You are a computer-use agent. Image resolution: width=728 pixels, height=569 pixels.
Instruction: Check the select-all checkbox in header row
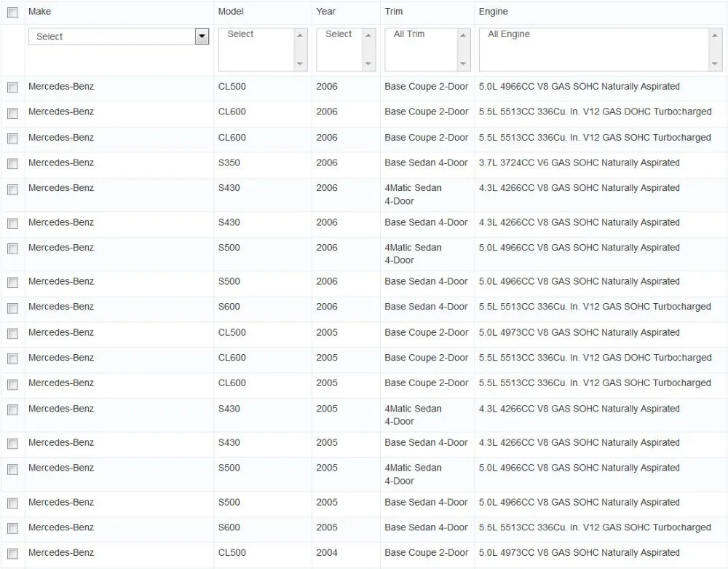pyautogui.click(x=12, y=12)
